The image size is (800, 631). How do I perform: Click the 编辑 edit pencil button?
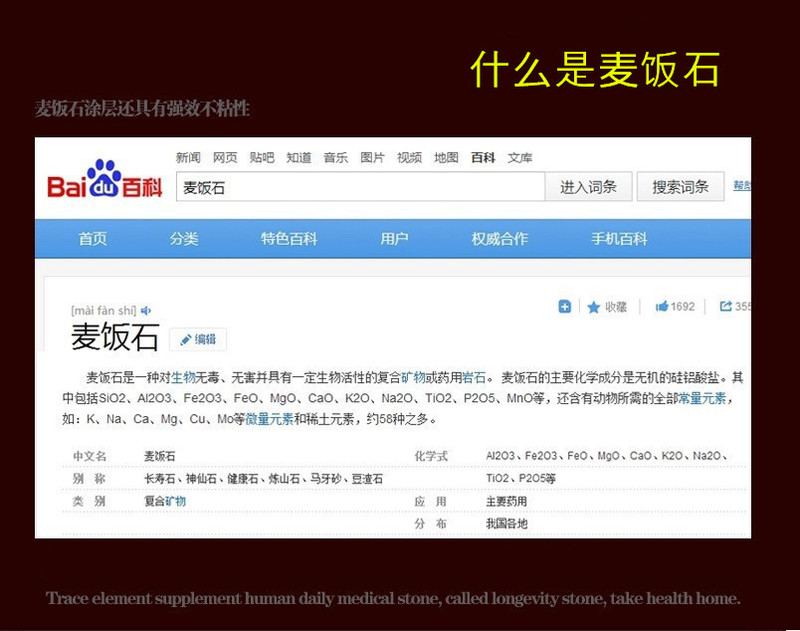(198, 339)
